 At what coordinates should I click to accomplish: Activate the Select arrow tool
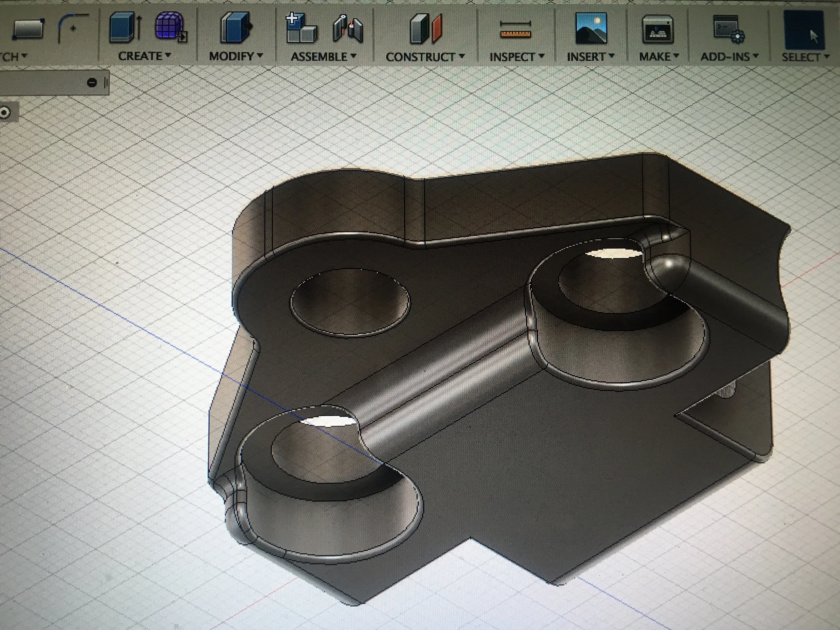(805, 30)
